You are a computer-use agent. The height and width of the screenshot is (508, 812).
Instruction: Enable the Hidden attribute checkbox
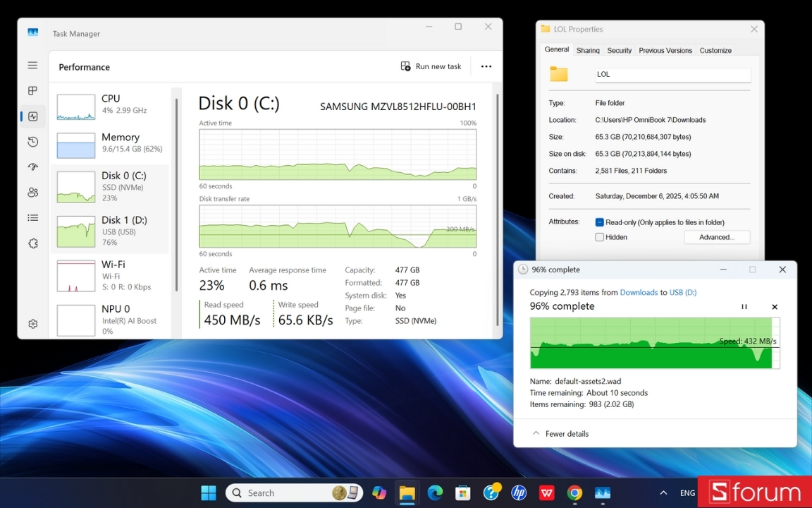tap(600, 238)
